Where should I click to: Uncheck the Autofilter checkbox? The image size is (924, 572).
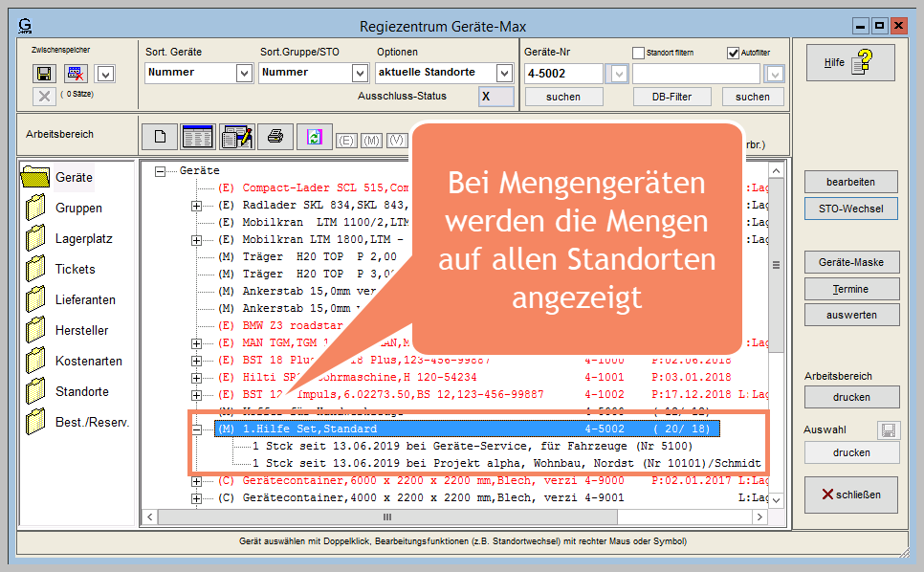[734, 53]
